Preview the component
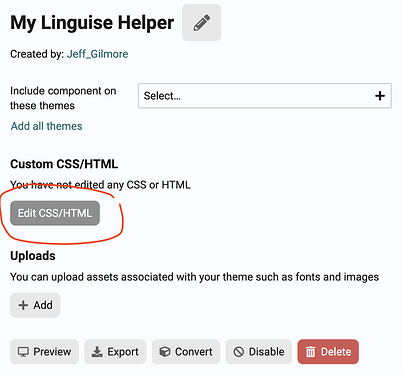403x375 pixels. [44, 352]
